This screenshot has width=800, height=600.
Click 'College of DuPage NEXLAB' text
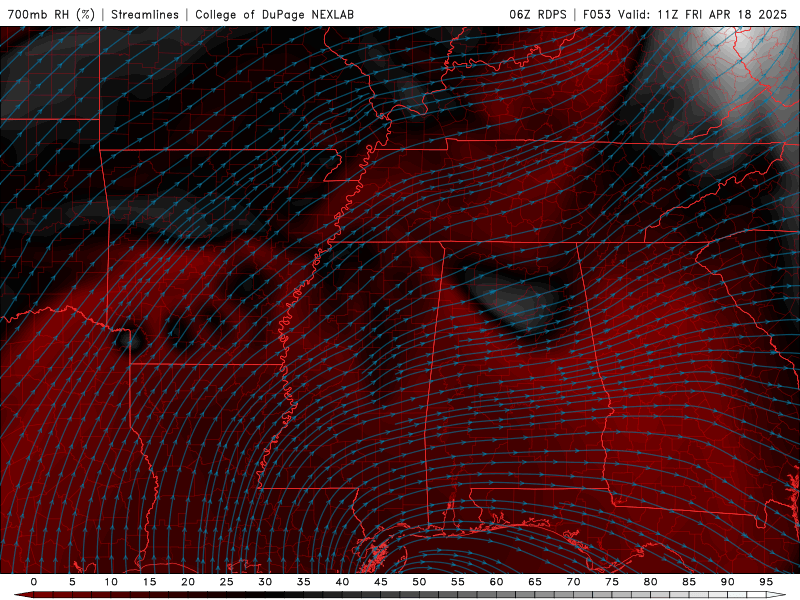(x=274, y=14)
